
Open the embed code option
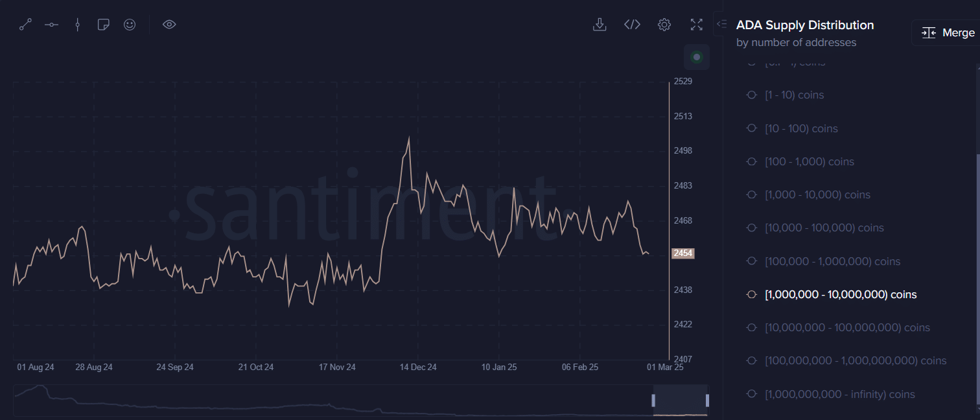coord(632,25)
